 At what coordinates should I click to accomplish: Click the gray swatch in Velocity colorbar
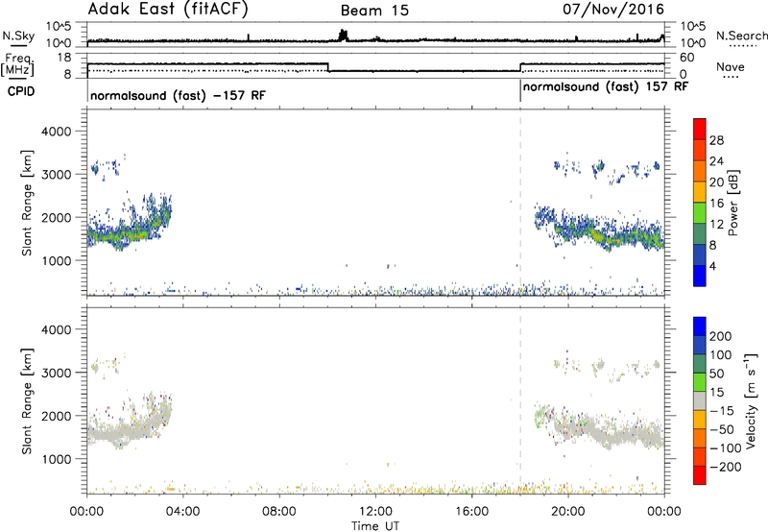tap(700, 400)
